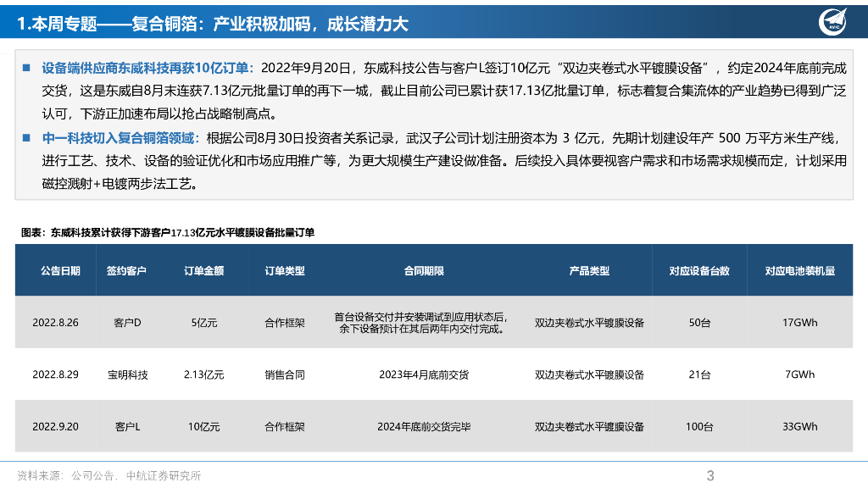The image size is (868, 488).
Task: Click the bold heading 中一科技切入复合铜箔领域
Action: [x=119, y=138]
